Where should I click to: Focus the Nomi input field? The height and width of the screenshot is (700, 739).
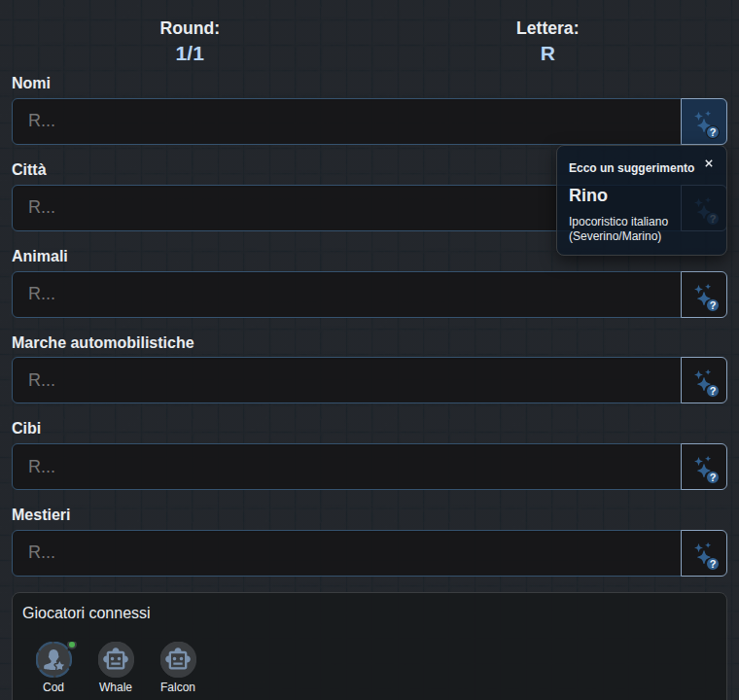pos(346,122)
